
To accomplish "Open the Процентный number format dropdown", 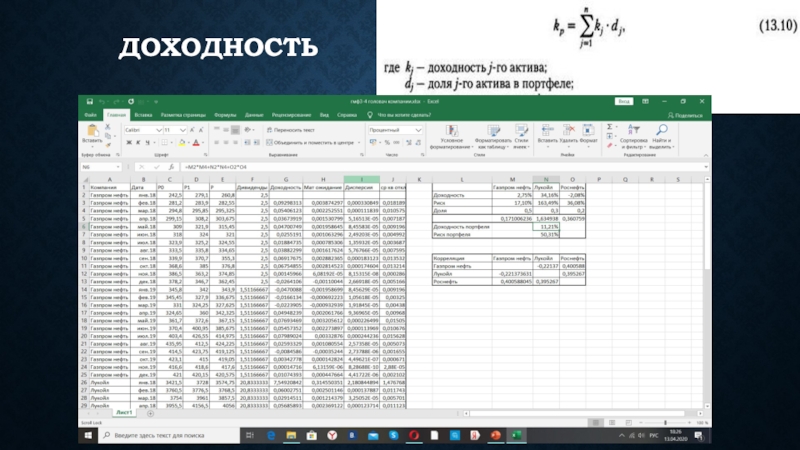I will click(418, 130).
